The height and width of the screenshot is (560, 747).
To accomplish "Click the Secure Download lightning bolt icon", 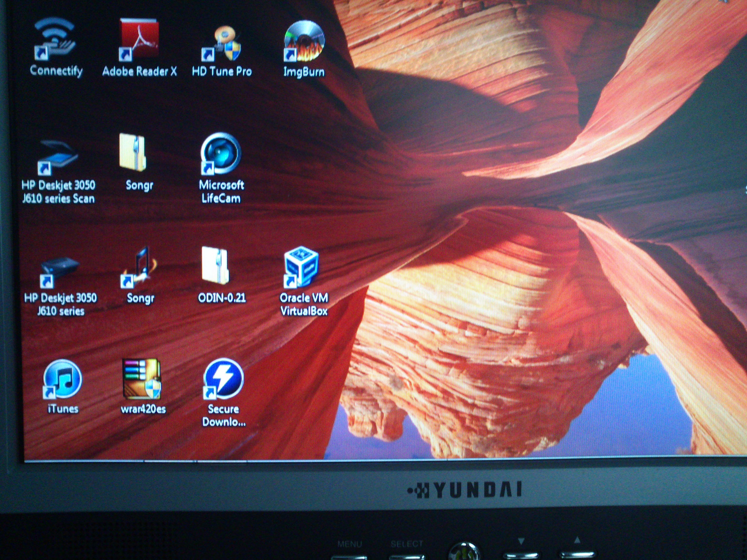I will pos(223,379).
